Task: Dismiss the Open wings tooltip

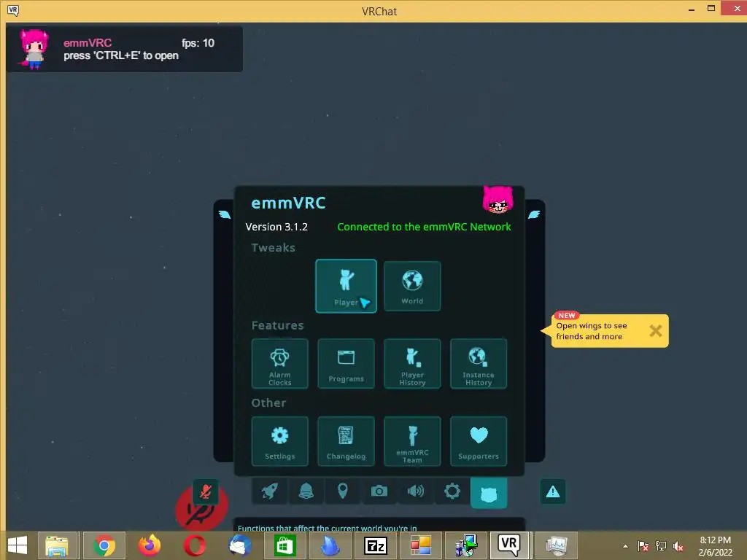Action: [656, 330]
